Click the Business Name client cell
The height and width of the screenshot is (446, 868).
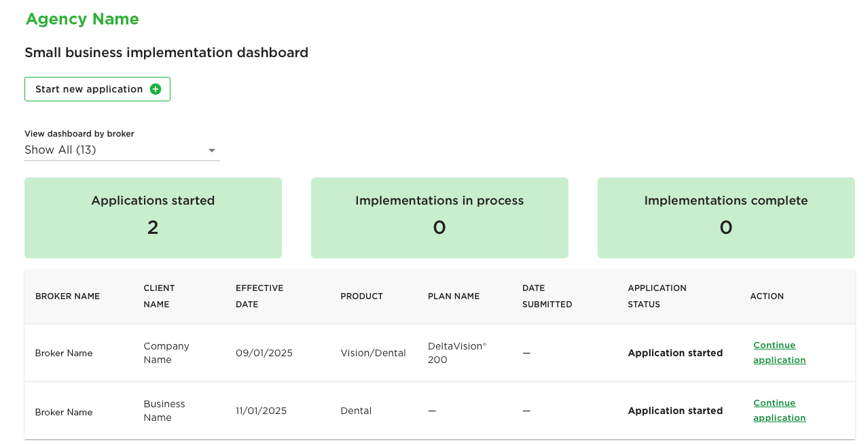click(164, 411)
